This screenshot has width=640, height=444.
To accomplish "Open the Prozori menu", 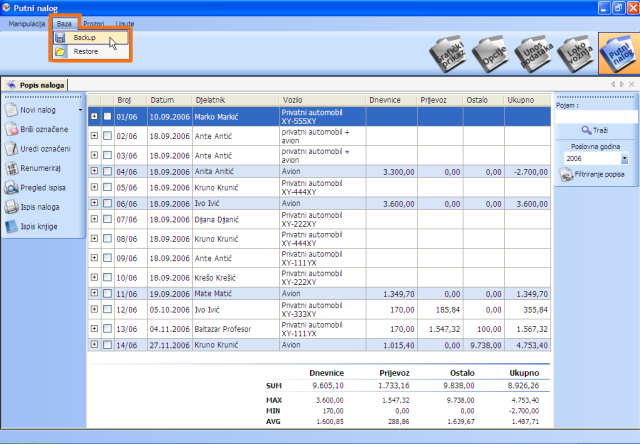I will (x=94, y=24).
